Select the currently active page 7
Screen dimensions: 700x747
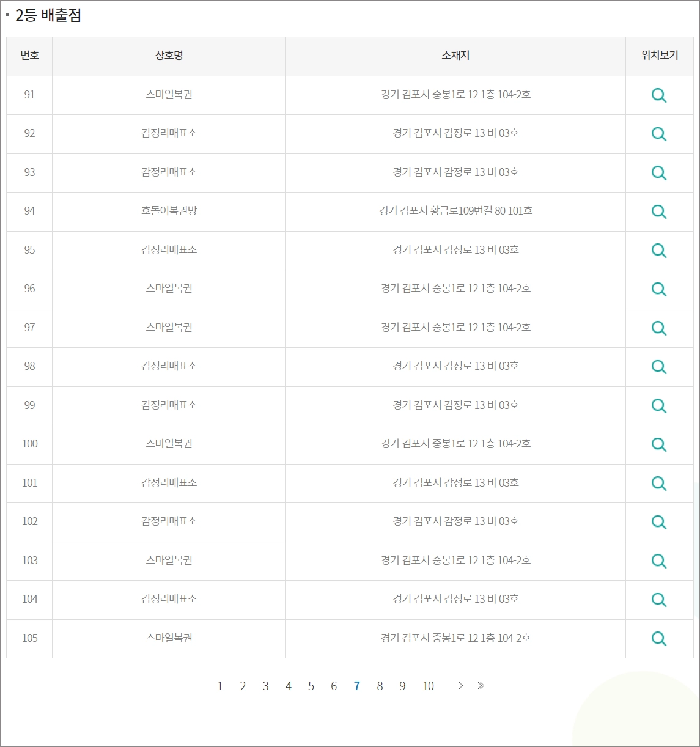click(x=357, y=686)
